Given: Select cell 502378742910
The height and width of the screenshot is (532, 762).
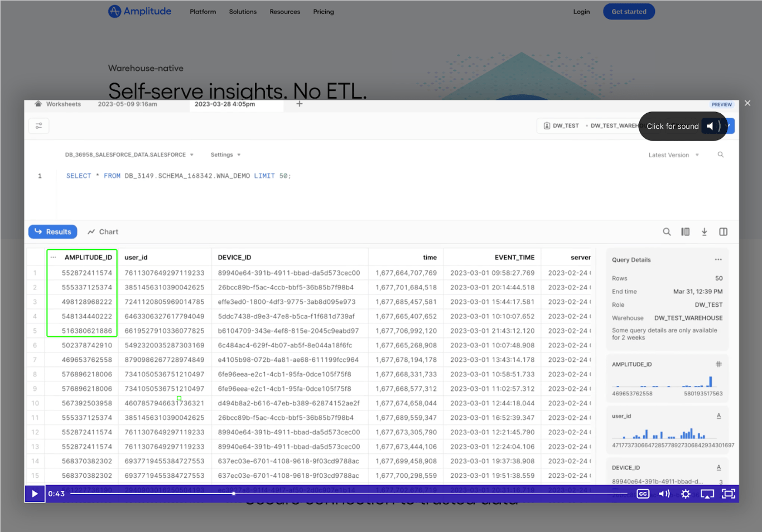Looking at the screenshot, I should [x=87, y=346].
